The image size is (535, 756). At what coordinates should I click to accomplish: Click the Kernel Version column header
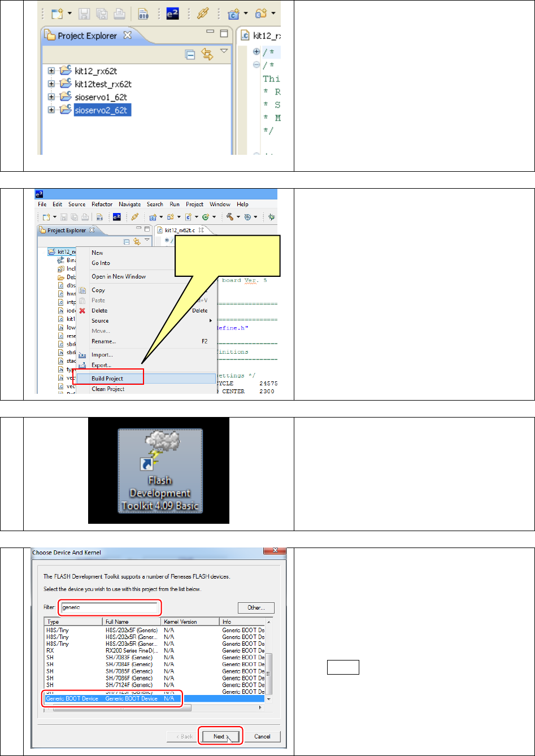[190, 622]
